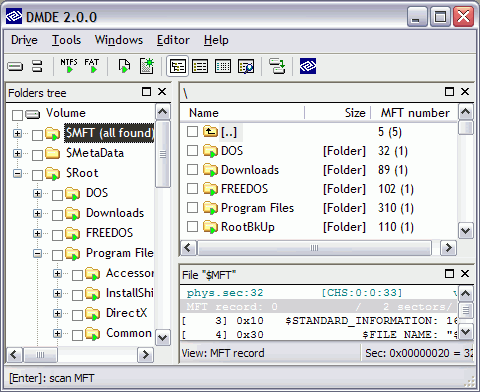This screenshot has height=392, width=480.
Task: Open the Tools menu
Action: pyautogui.click(x=66, y=40)
